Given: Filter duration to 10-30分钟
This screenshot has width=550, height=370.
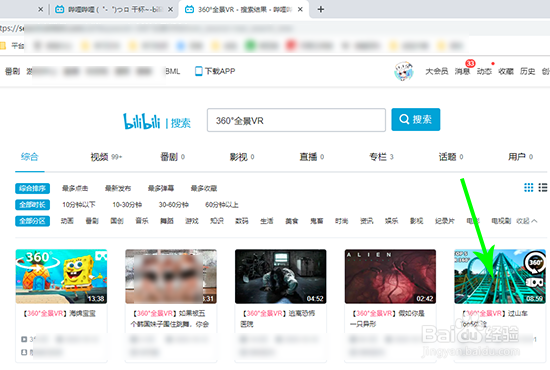Looking at the screenshot, I should click(127, 204).
